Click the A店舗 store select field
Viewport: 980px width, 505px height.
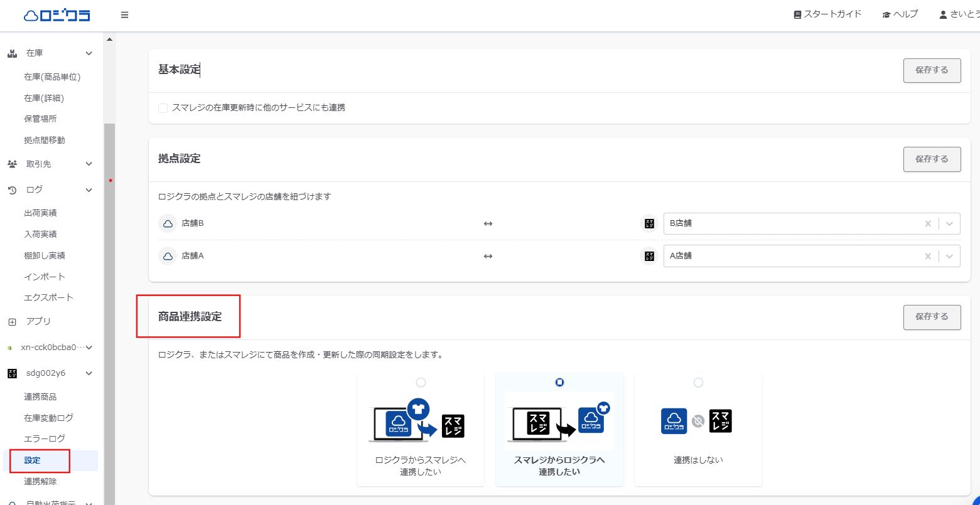tap(812, 256)
